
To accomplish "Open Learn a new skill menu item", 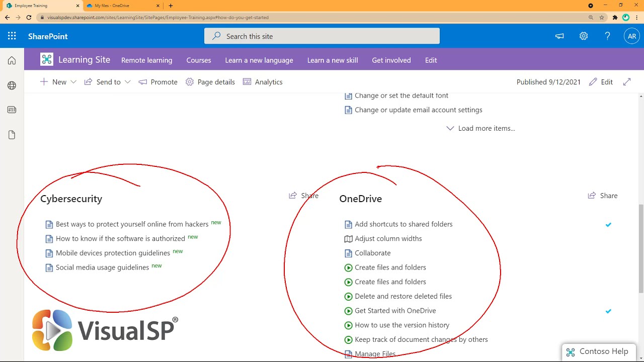I will pos(333,60).
